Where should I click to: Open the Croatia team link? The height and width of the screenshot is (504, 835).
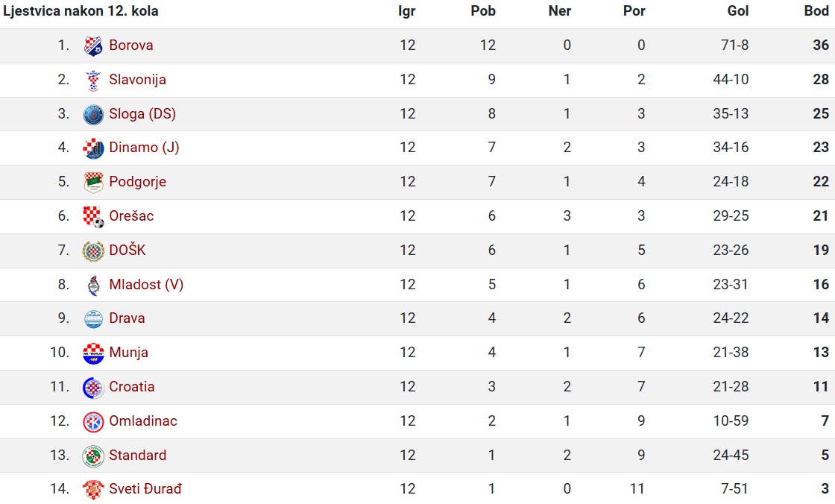[131, 387]
